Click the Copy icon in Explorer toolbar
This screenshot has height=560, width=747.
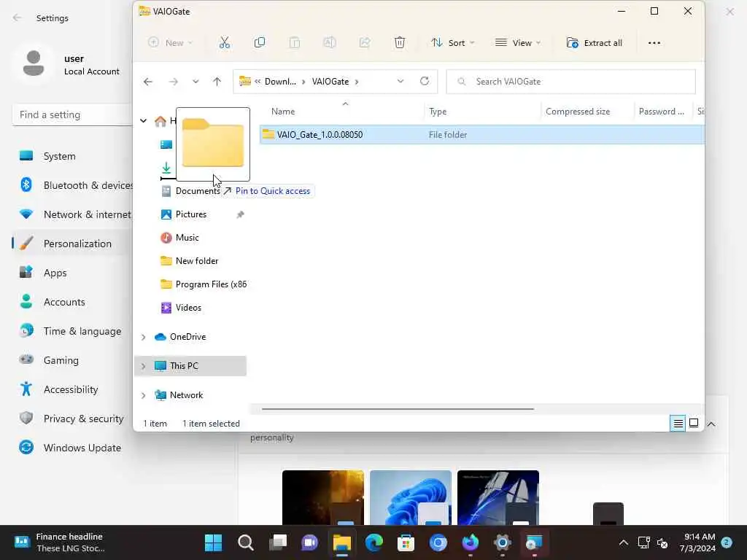(x=260, y=43)
